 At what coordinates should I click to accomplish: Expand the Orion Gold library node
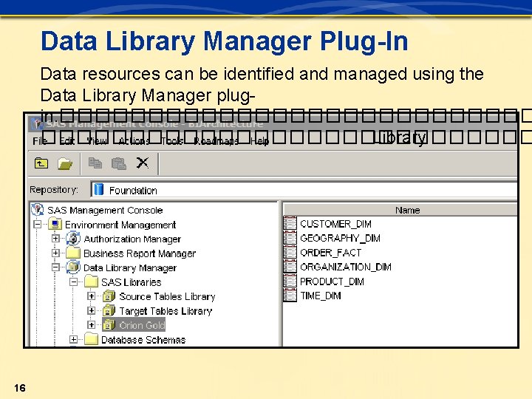(x=92, y=324)
